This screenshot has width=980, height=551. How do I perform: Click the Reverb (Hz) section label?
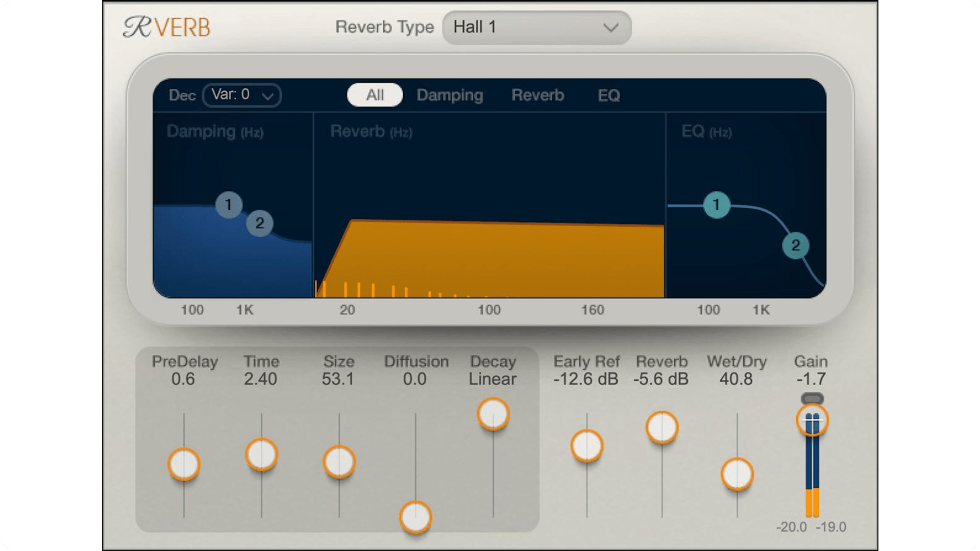click(x=371, y=132)
